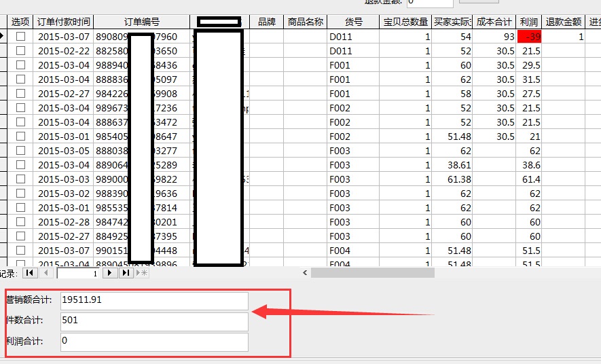Click the 订单付款时间 column header
This screenshot has width=601, height=364.
pyautogui.click(x=63, y=22)
